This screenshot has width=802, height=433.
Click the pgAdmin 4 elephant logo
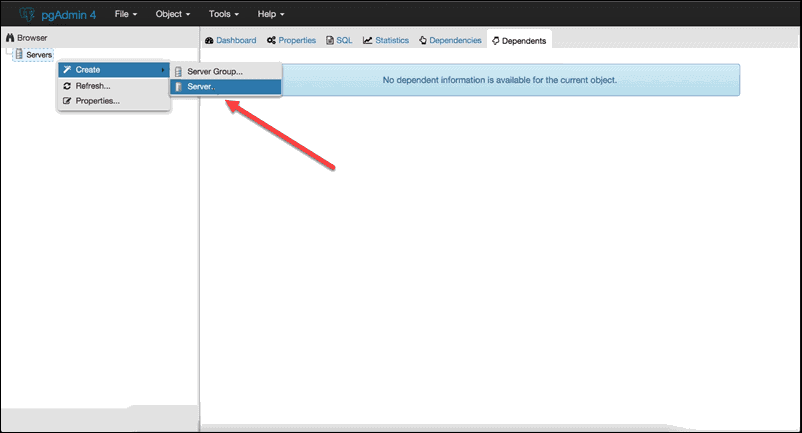coord(27,14)
